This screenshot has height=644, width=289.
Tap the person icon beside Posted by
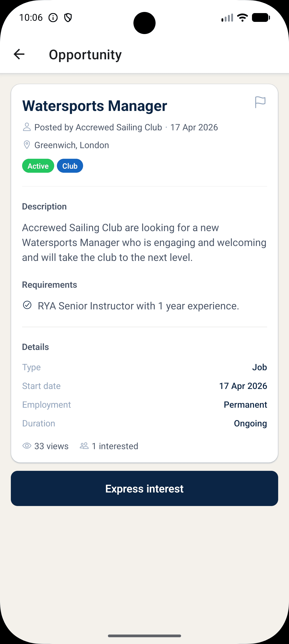coord(27,127)
